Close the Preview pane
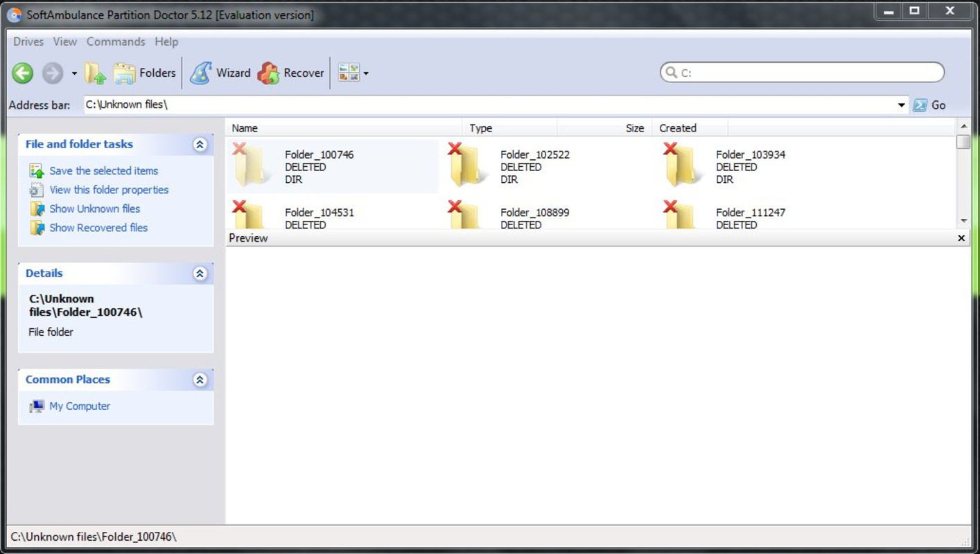This screenshot has width=980, height=554. 961,238
